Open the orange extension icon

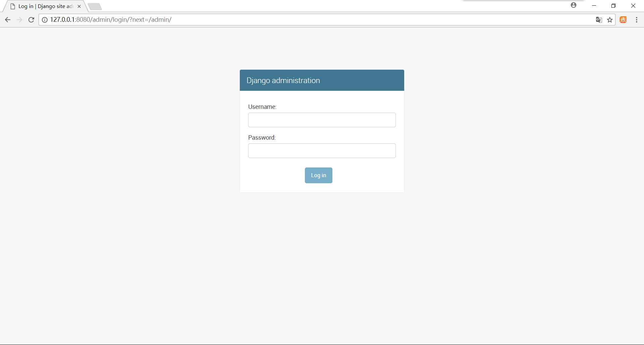623,20
